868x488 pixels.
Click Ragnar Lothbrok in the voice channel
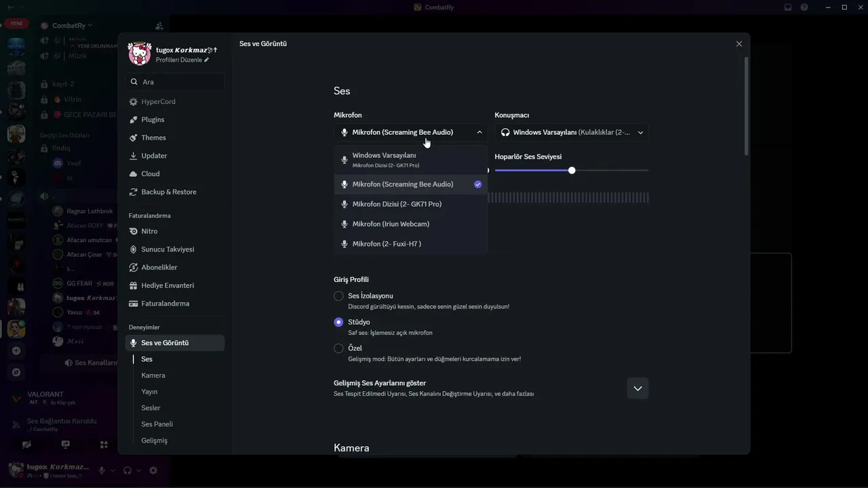90,211
